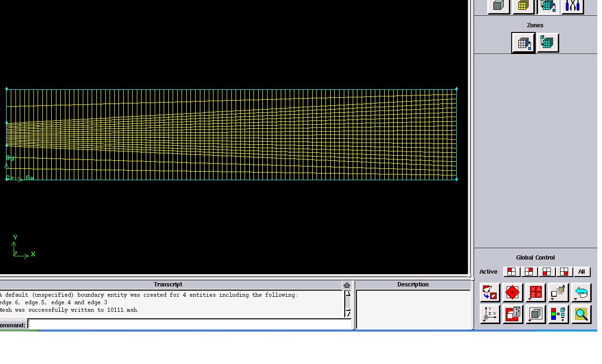Click the Undo arrow icon
Viewport: 602px width, 364px height.
[581, 293]
